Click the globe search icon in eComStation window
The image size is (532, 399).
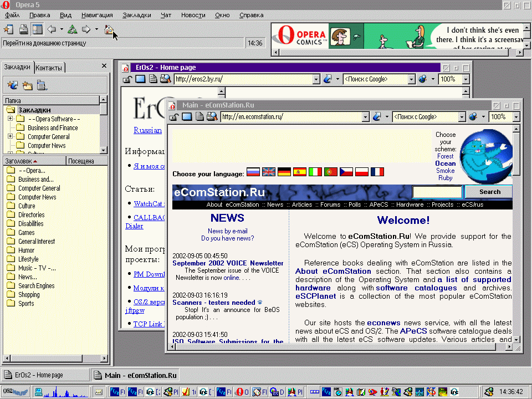coord(473,117)
